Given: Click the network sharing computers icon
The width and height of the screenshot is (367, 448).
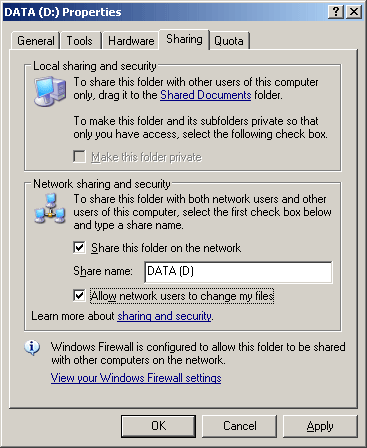Looking at the screenshot, I should point(50,209).
